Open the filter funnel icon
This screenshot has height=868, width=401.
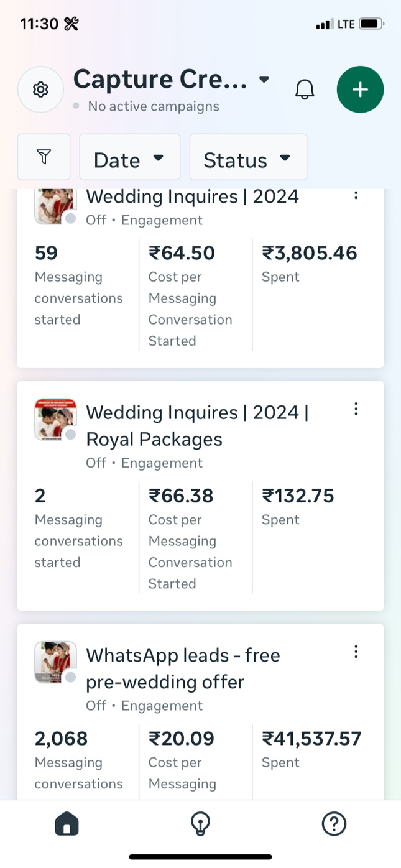(x=44, y=157)
